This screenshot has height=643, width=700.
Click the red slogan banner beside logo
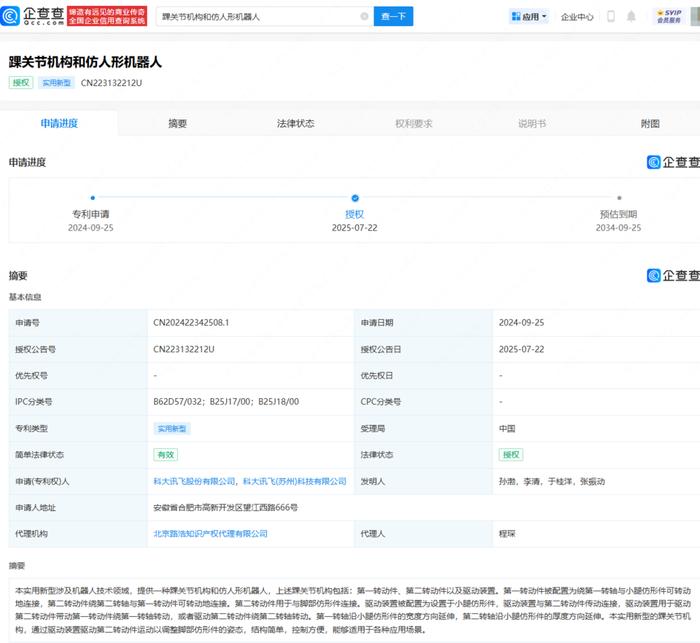107,16
